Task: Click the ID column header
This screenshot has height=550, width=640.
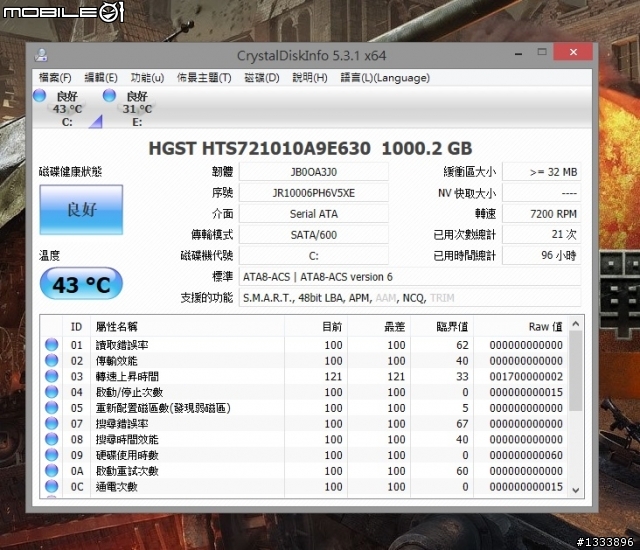Action: pos(76,326)
